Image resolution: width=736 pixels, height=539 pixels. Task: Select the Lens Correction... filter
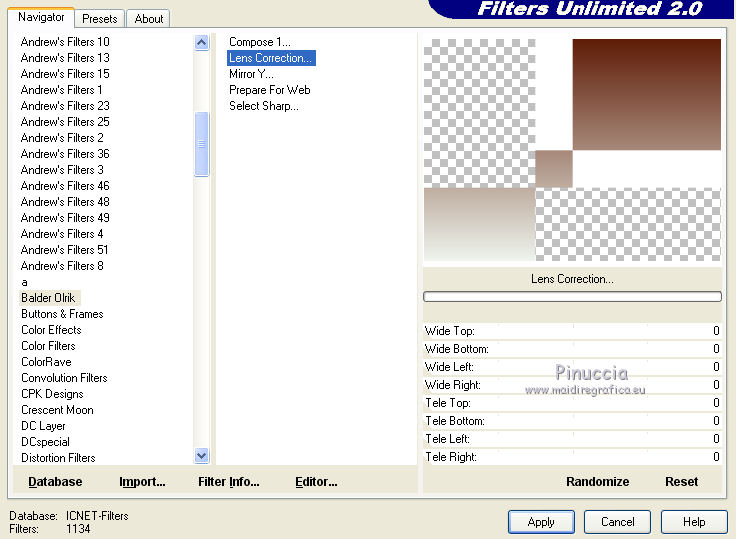click(x=271, y=58)
